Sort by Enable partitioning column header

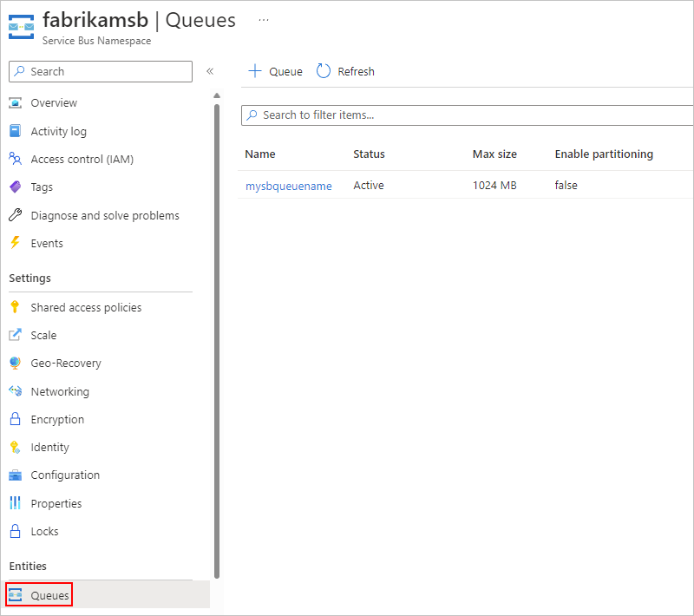pos(604,154)
